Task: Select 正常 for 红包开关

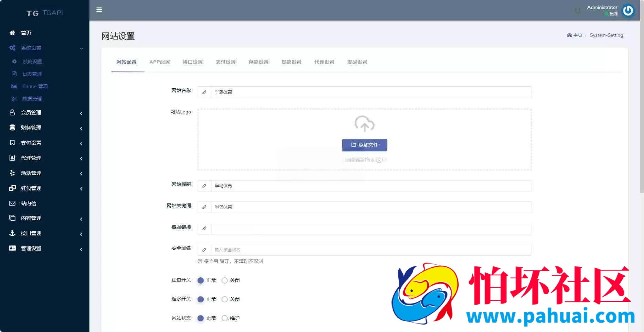Action: (x=201, y=280)
